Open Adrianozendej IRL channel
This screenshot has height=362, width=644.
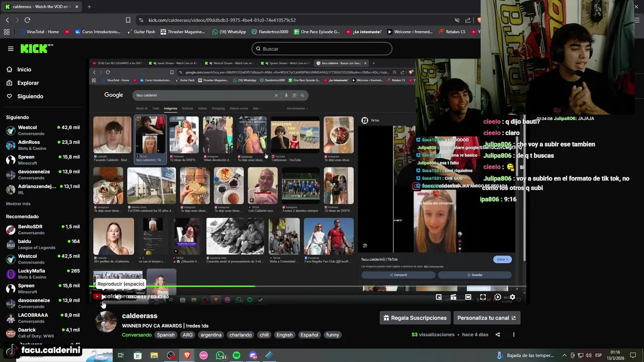tap(43, 189)
